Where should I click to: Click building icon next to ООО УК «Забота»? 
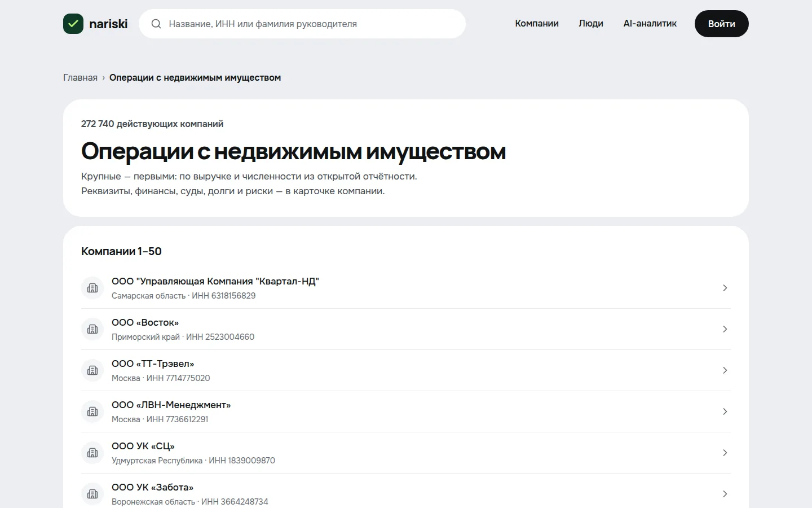tap(92, 494)
